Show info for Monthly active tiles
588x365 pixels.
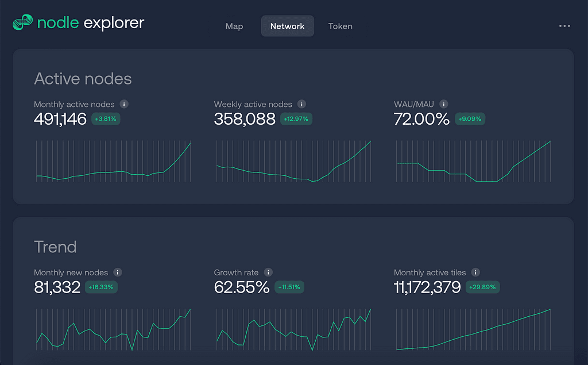(475, 272)
